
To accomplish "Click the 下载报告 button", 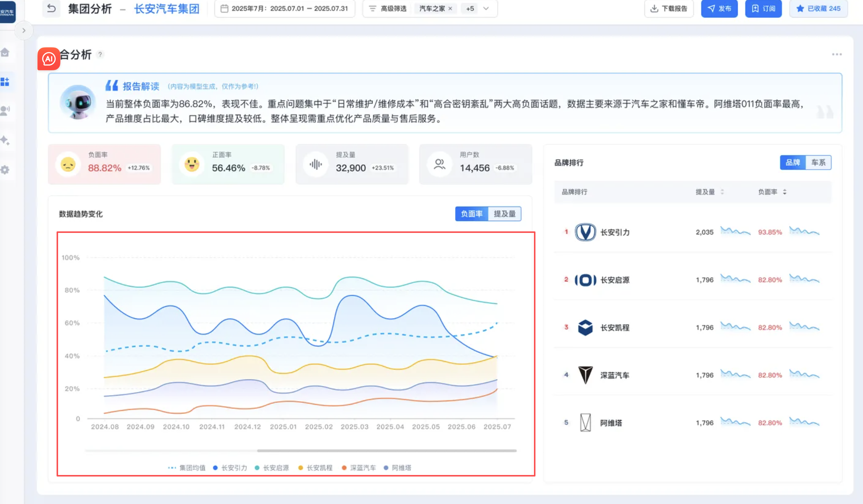I will [x=669, y=8].
